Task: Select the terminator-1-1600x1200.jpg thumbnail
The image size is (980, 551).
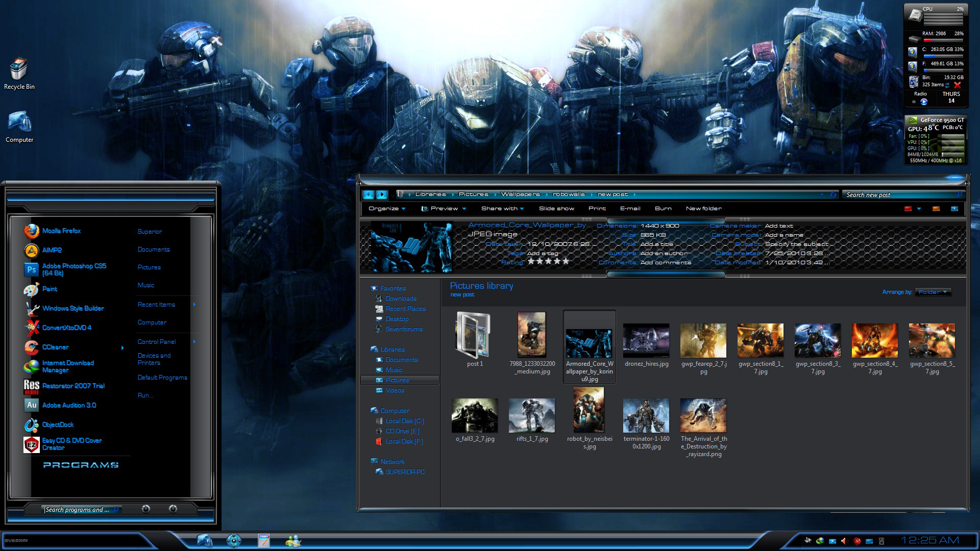Action: [x=646, y=415]
